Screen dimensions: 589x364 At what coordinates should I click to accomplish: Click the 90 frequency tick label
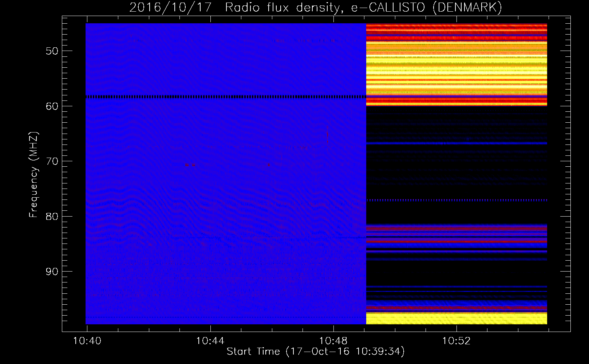pyautogui.click(x=52, y=272)
